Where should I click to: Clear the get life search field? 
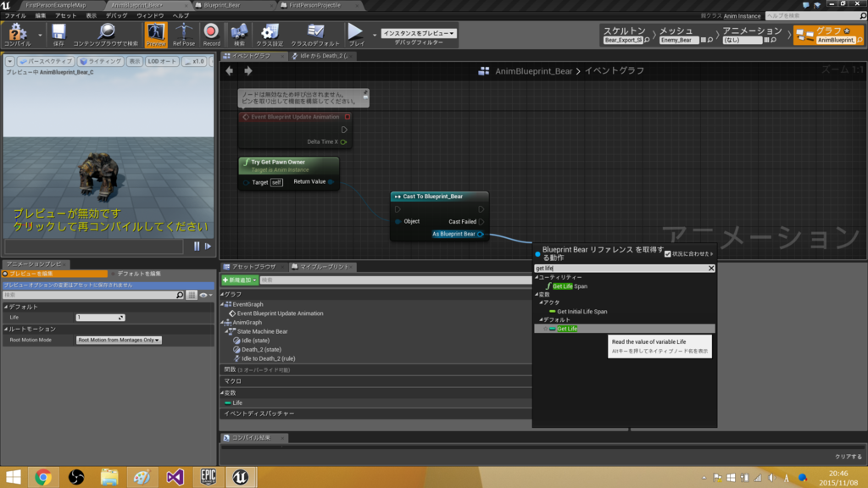[x=711, y=269]
